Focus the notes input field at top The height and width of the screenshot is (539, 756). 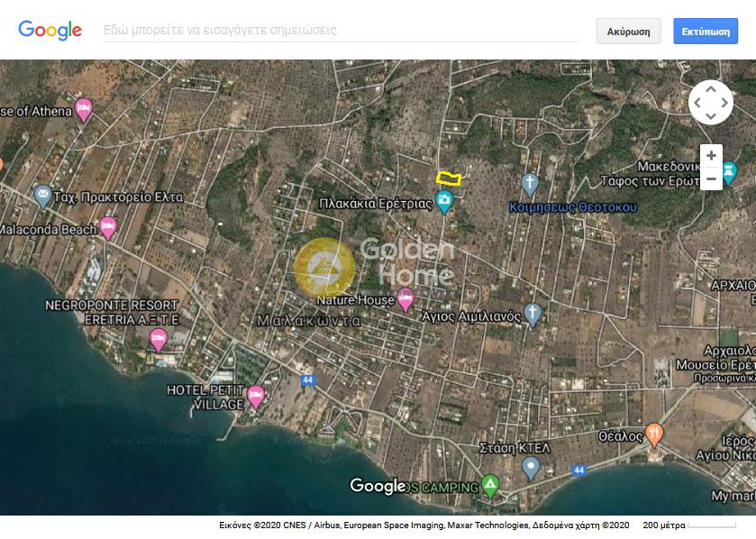click(341, 30)
